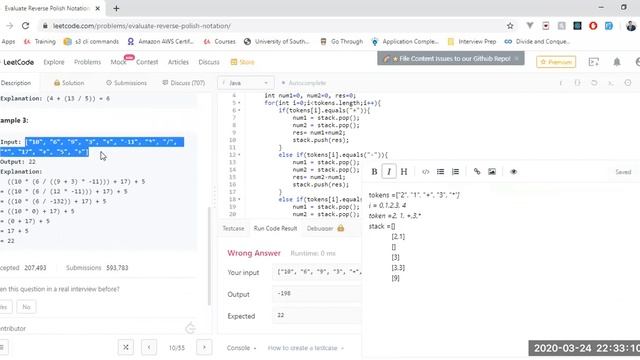Screen dimensions: 640x360
Task: Click the Output value -198
Action: pos(284,293)
